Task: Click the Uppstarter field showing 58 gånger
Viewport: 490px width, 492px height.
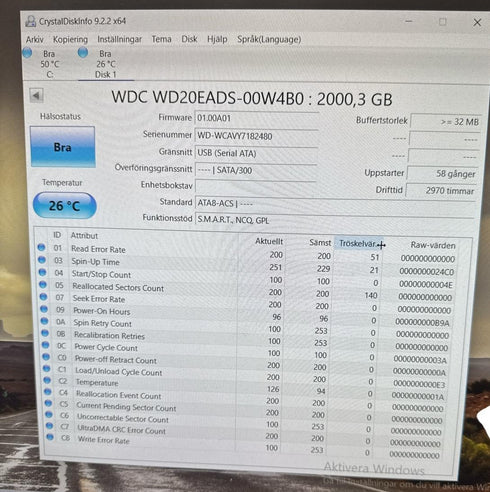Action: 443,173
